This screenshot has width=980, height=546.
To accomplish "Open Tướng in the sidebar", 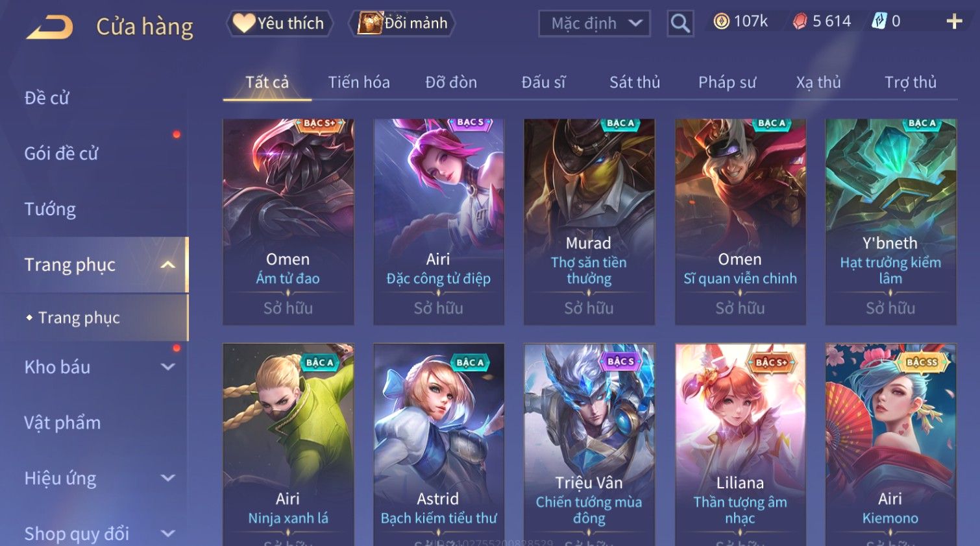I will [x=50, y=209].
